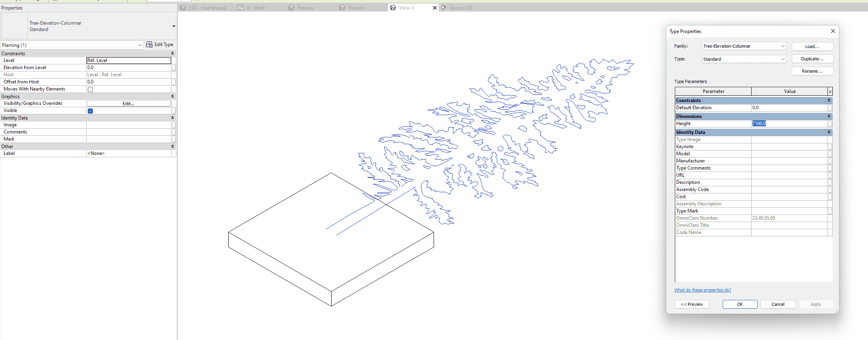Collapse the Graphics group in Properties panel
Image resolution: width=868 pixels, height=340 pixels.
click(172, 97)
